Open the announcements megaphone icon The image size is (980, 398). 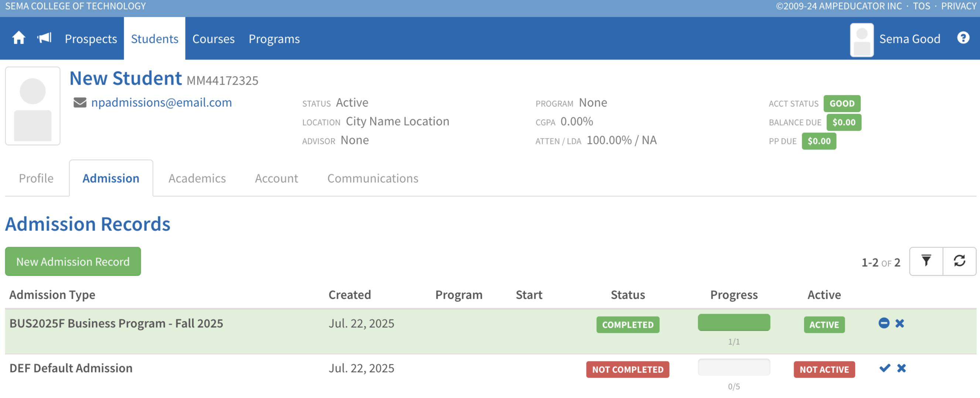tap(44, 38)
